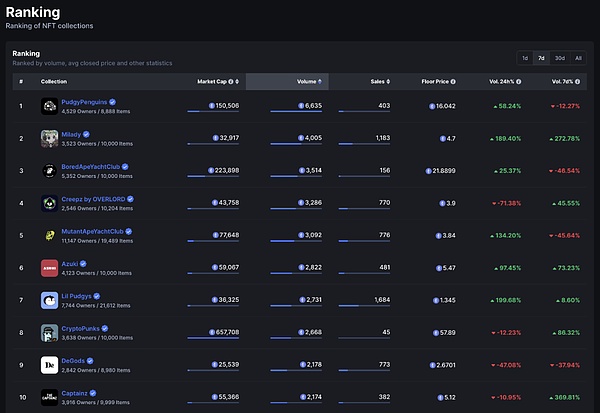Click the Lil Pudgys avatar icon
Viewport: 600px width, 413px height.
coord(48,300)
